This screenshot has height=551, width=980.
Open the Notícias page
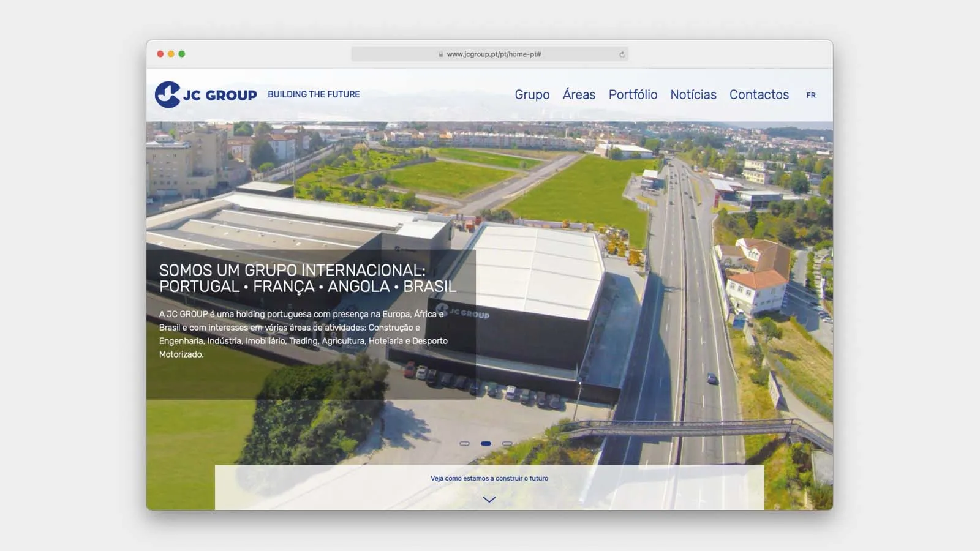[x=693, y=94]
